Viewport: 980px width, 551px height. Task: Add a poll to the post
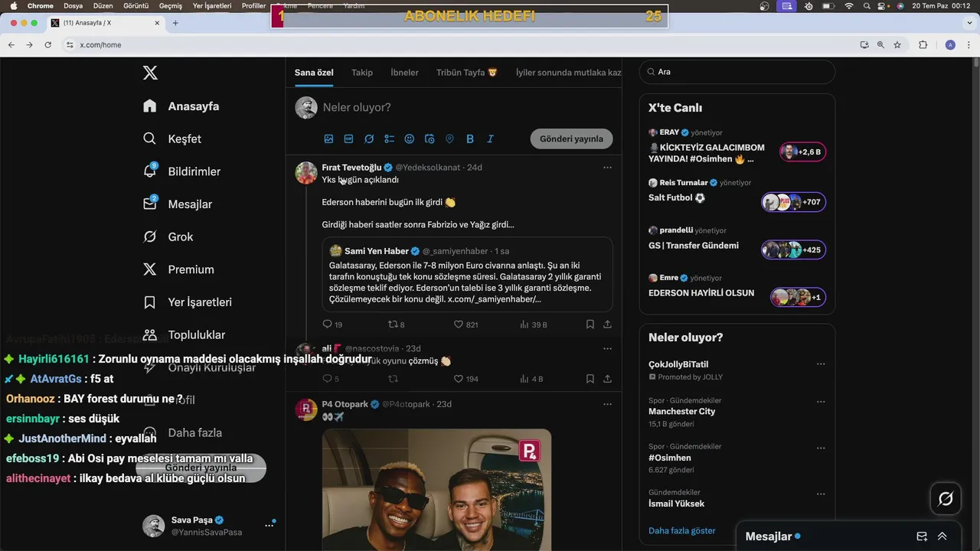[389, 139]
